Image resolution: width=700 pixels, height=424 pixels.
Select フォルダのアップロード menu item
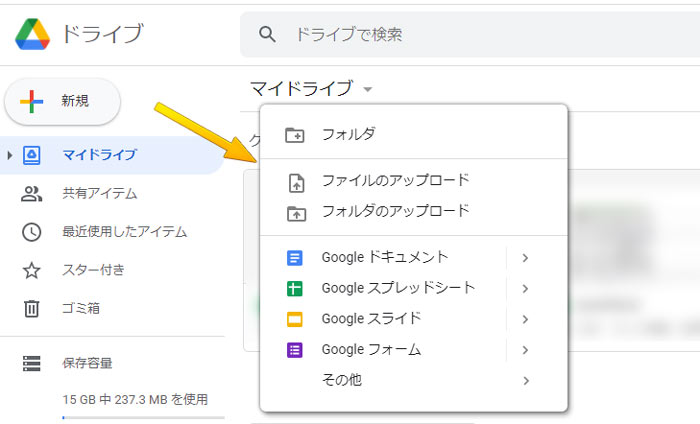(413, 211)
